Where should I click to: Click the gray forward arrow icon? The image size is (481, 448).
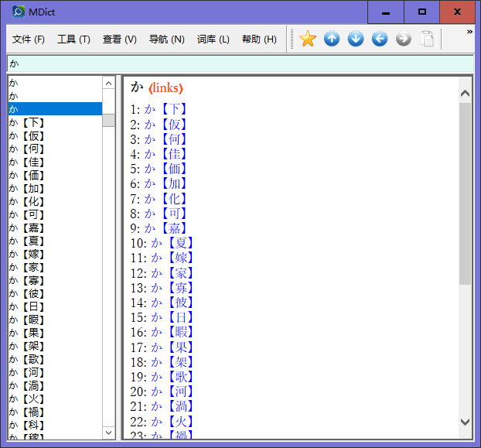(x=404, y=39)
